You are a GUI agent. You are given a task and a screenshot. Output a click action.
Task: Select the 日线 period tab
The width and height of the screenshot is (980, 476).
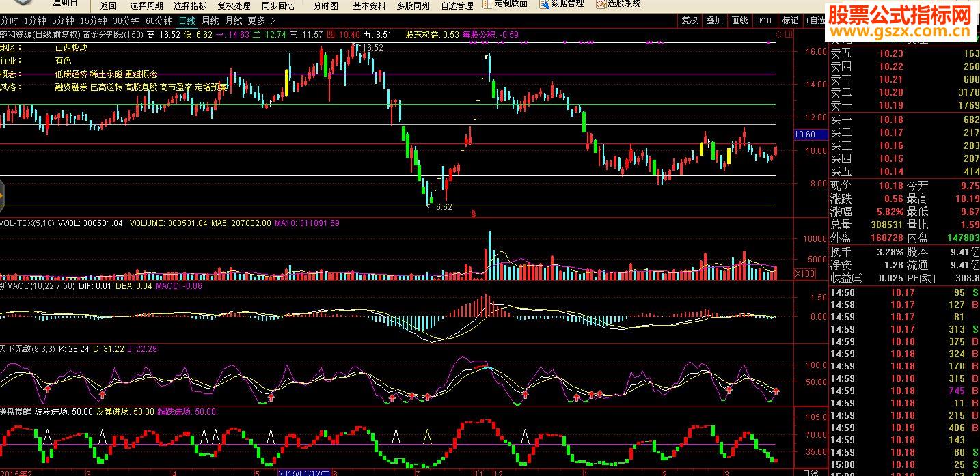pyautogui.click(x=186, y=21)
